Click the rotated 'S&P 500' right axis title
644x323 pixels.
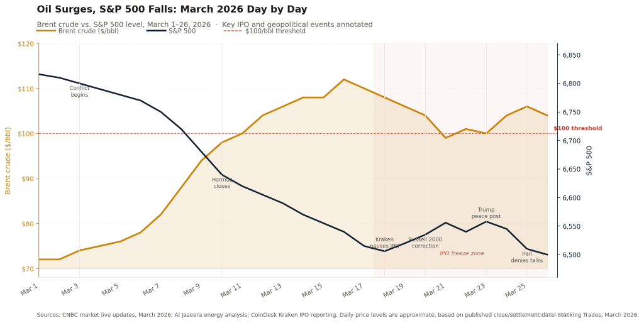point(589,160)
